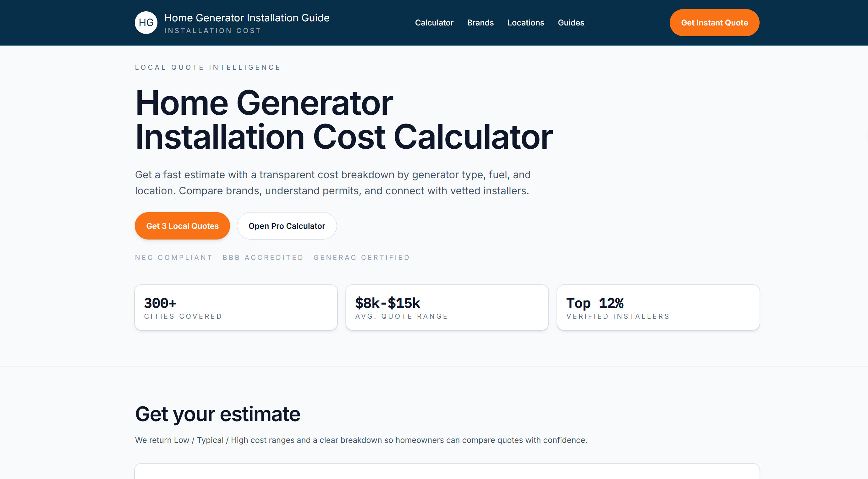Image resolution: width=868 pixels, height=479 pixels.
Task: Open the Brands navigation item
Action: (x=480, y=23)
